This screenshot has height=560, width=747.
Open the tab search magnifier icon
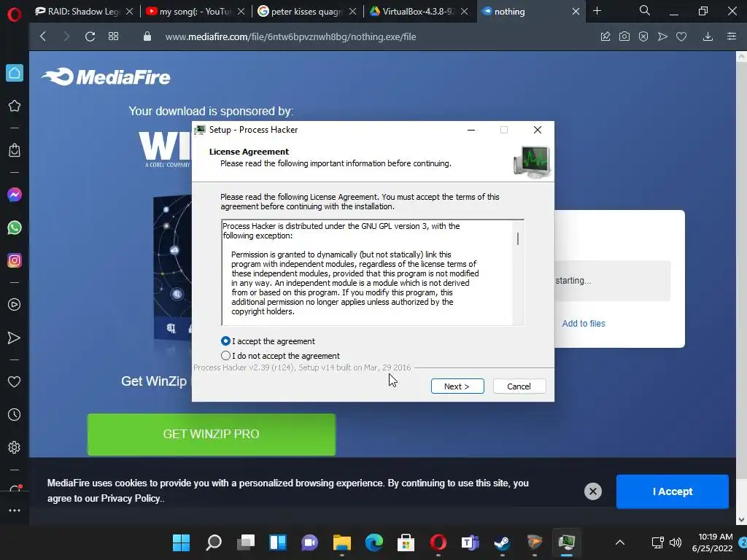(x=645, y=10)
